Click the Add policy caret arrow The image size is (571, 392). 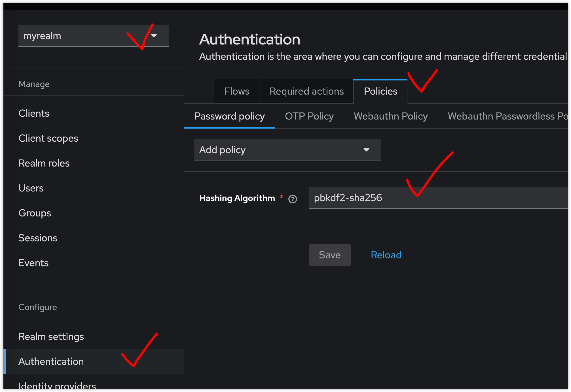pos(366,150)
